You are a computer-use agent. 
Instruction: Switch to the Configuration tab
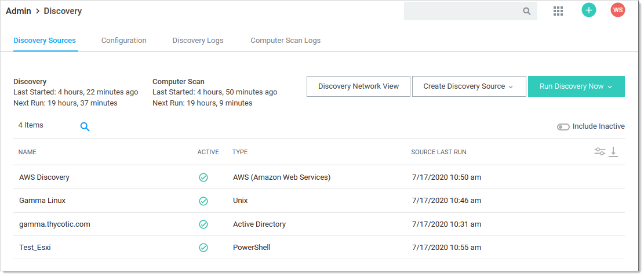(x=123, y=41)
